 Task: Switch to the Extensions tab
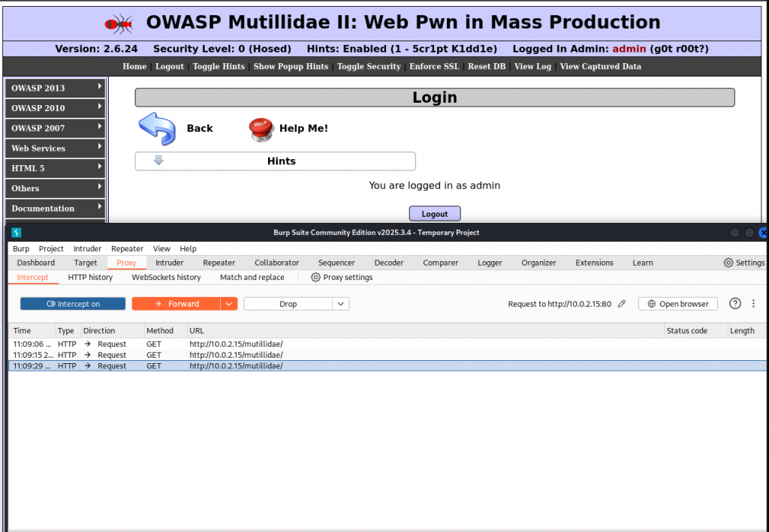[x=595, y=263]
